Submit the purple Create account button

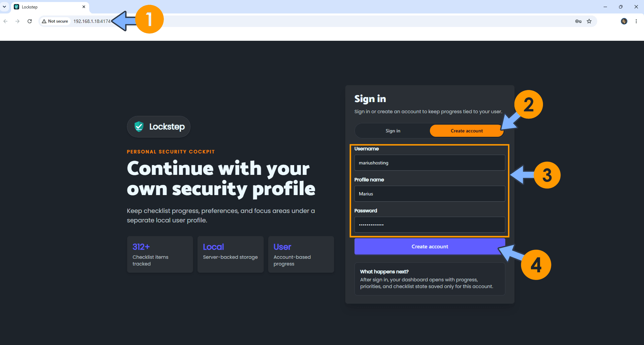pos(430,247)
